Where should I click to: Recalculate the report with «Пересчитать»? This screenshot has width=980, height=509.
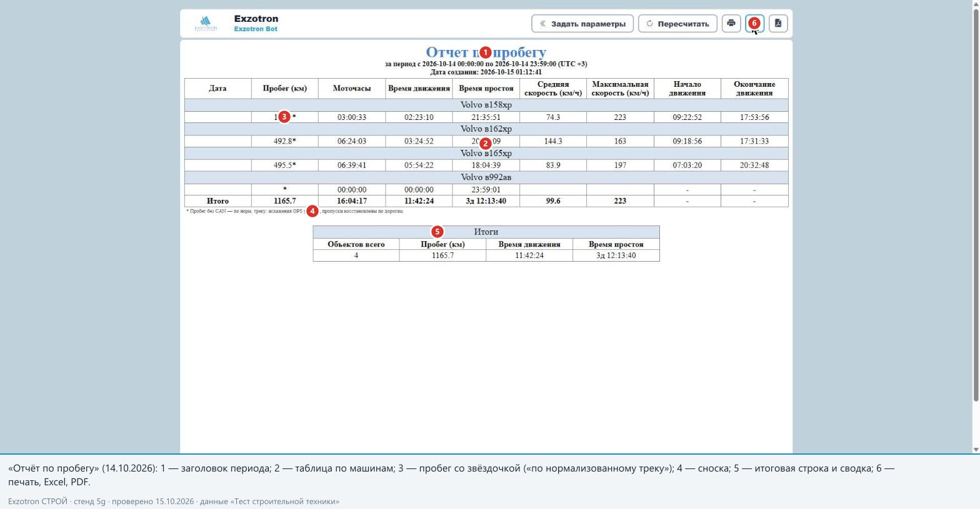pos(677,24)
